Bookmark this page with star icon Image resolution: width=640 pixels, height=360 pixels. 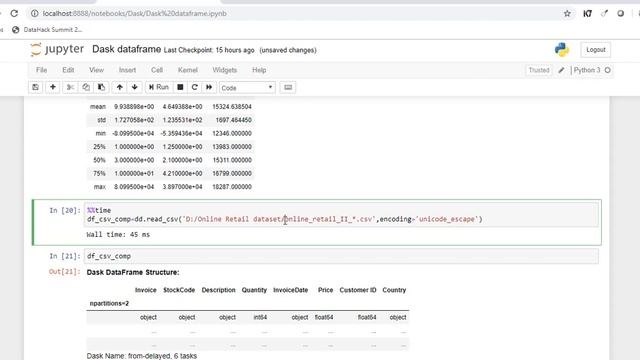tap(567, 13)
